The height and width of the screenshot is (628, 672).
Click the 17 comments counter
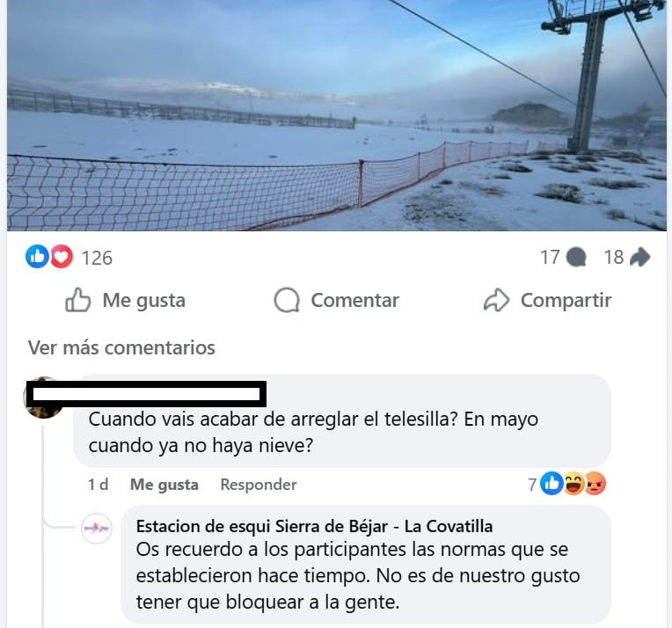(550, 257)
